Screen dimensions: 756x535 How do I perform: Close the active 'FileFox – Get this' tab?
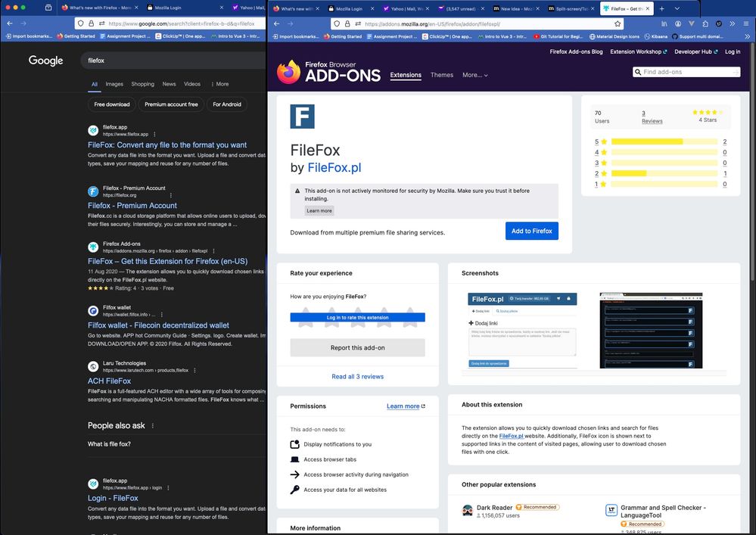pyautogui.click(x=647, y=8)
